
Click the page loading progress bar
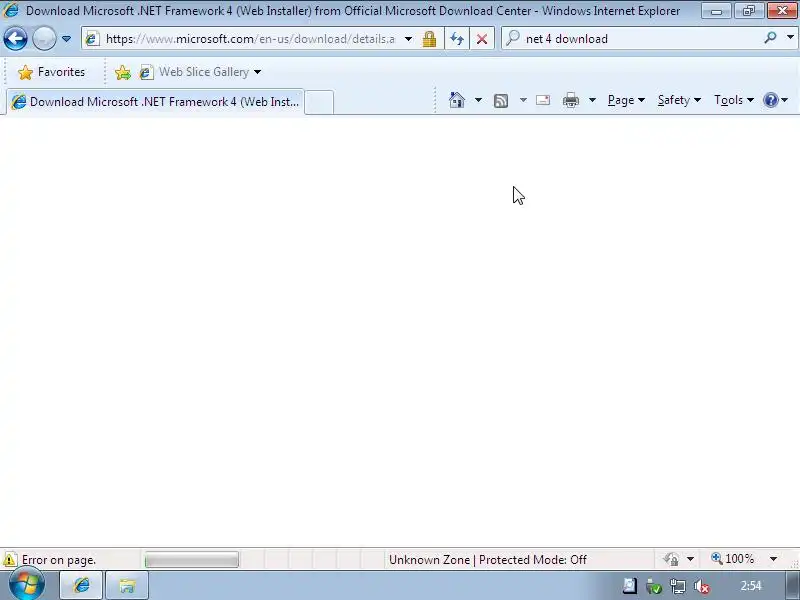191,560
